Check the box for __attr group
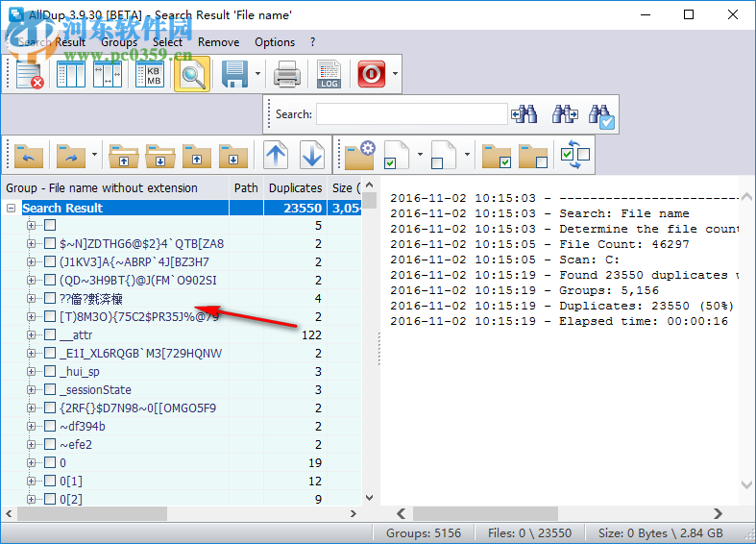Viewport: 756px width, 544px height. click(x=50, y=334)
